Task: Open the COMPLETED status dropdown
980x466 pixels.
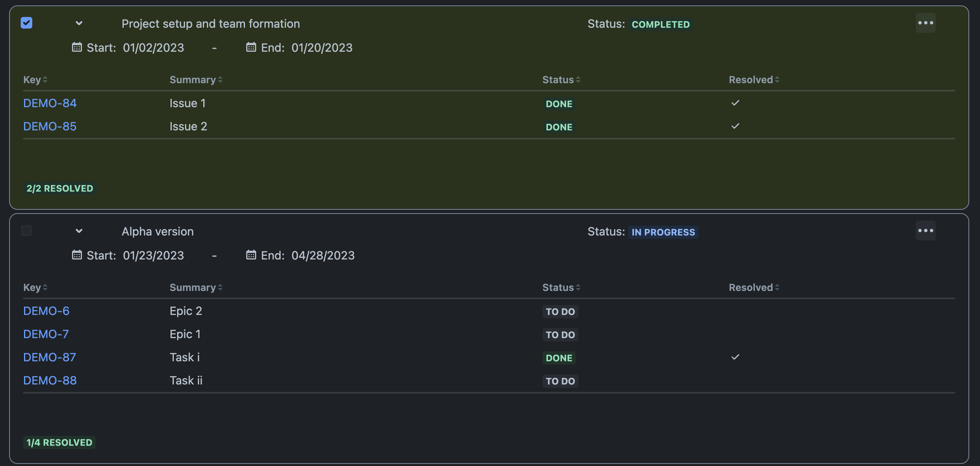Action: 661,24
